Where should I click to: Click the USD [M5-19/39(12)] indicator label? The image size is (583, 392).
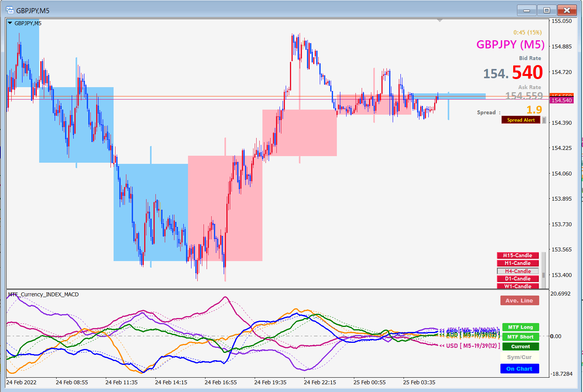[x=473, y=346]
